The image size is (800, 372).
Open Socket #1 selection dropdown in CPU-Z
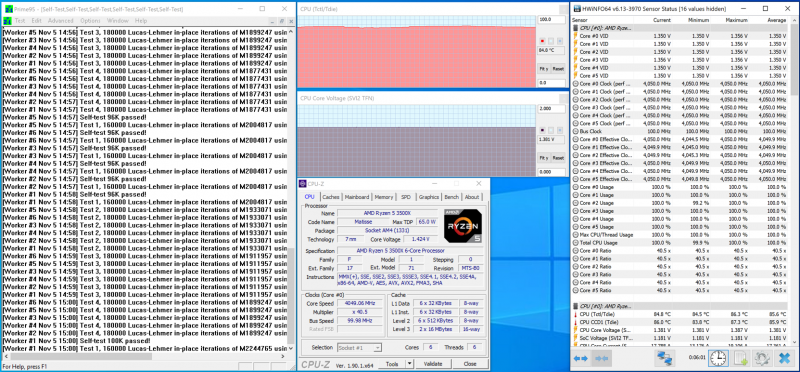point(377,348)
